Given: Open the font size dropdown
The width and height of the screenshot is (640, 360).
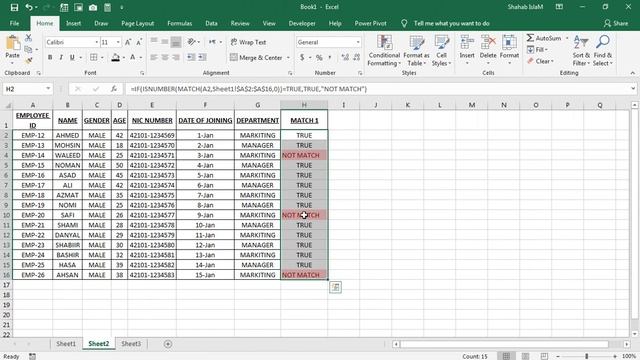Looking at the screenshot, I should (118, 42).
